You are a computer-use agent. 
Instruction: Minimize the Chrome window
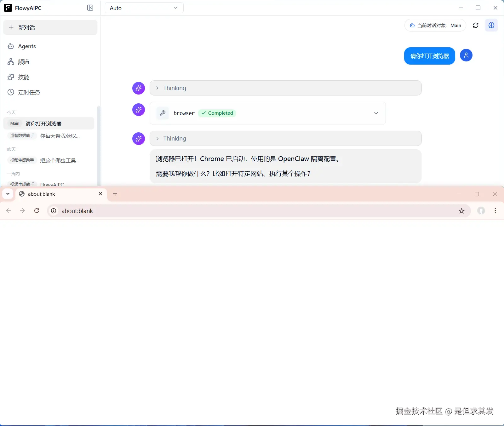pyautogui.click(x=459, y=194)
